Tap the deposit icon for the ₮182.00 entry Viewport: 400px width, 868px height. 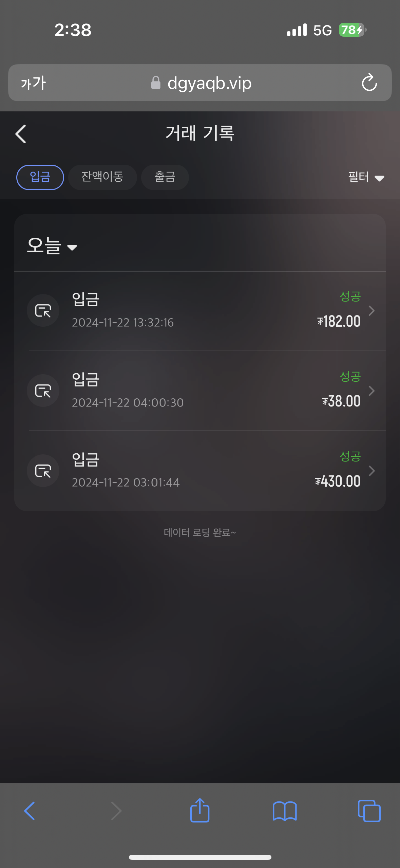(43, 310)
